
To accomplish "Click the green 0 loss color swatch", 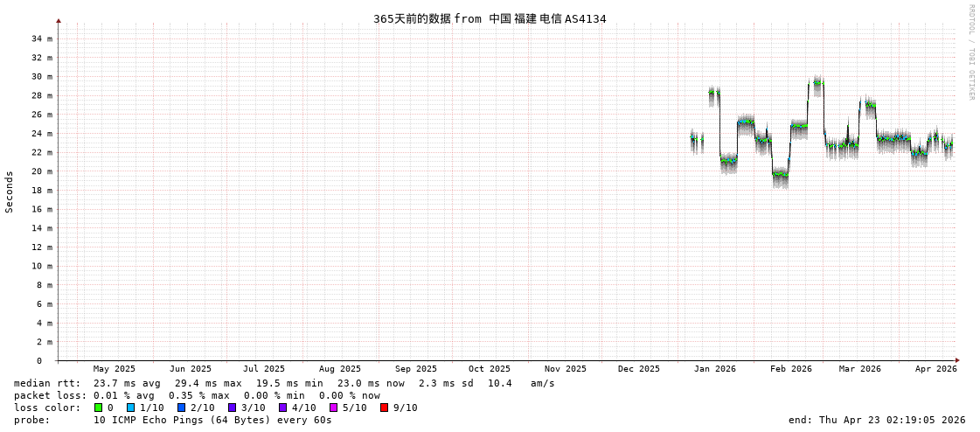I will 98,408.
